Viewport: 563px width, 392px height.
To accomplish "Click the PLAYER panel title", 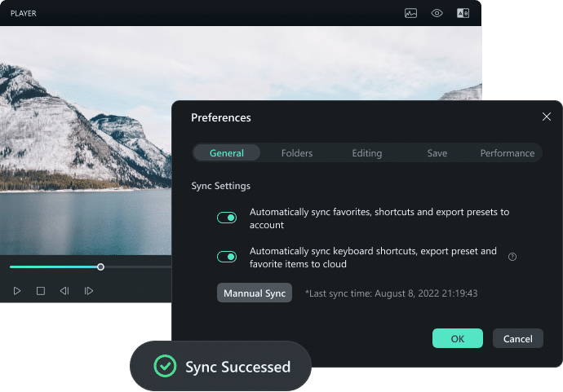I will point(24,13).
